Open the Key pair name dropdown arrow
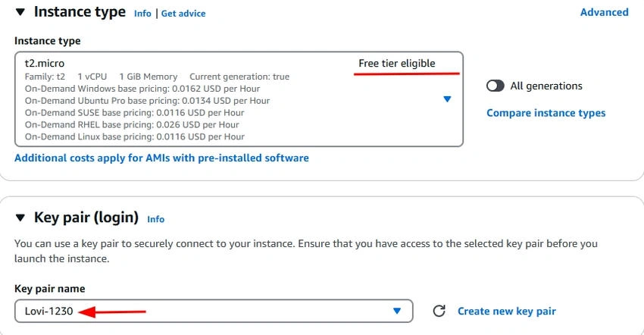 tap(397, 312)
